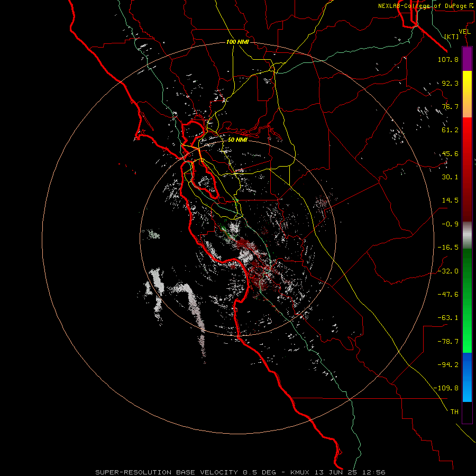Click the dark red color bar segment

pos(467,193)
